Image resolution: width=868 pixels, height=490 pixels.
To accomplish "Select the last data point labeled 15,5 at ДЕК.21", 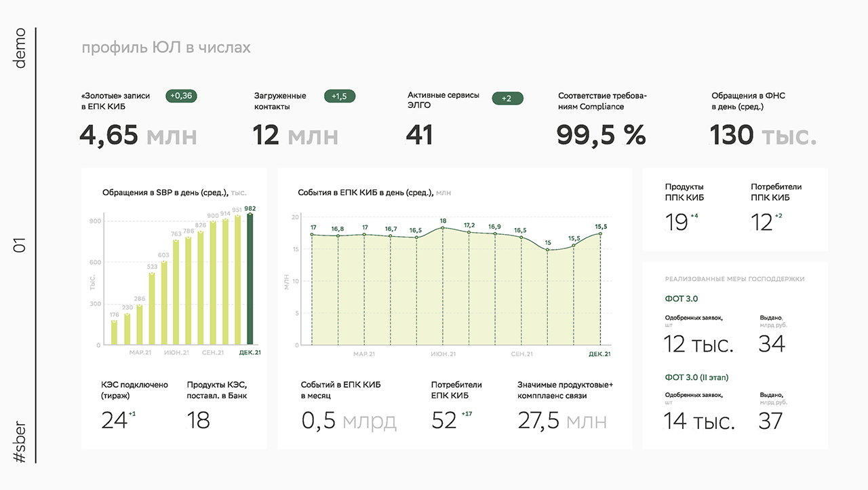I will click(x=600, y=234).
